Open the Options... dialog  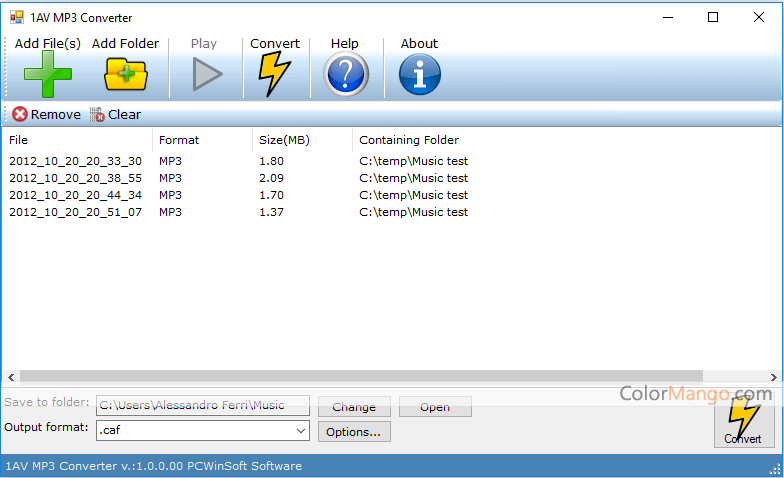point(354,432)
